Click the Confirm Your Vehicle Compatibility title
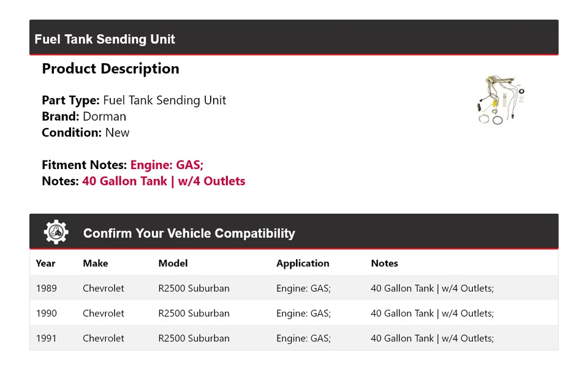The image size is (588, 370). [189, 233]
